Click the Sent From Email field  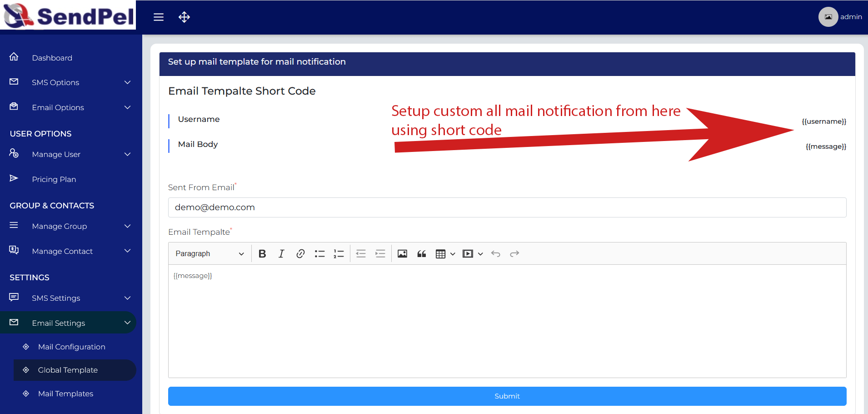(507, 207)
